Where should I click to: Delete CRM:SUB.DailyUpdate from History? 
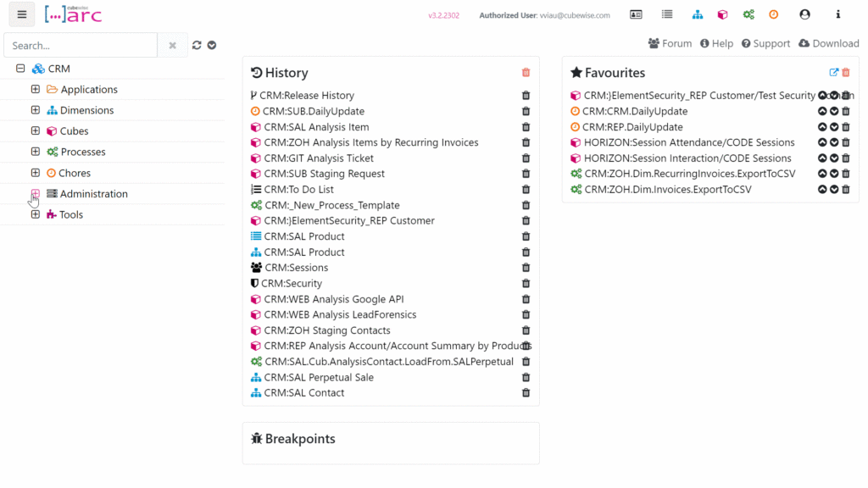click(x=526, y=112)
